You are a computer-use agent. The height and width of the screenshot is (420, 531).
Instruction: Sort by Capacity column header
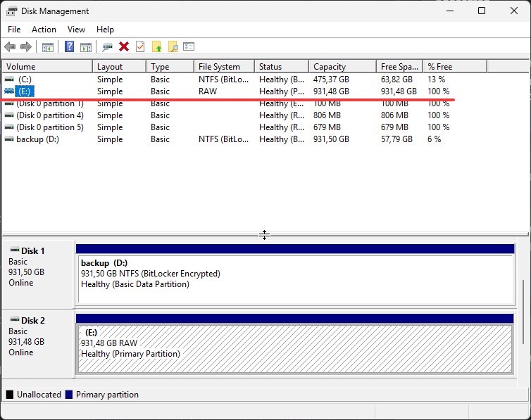pyautogui.click(x=343, y=67)
